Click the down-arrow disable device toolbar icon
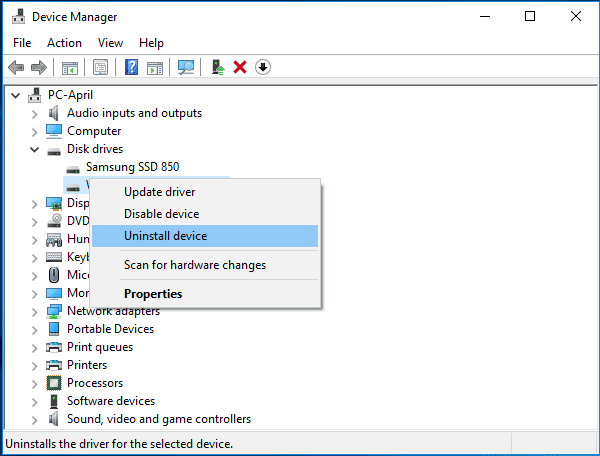This screenshot has height=456, width=600. (x=263, y=67)
